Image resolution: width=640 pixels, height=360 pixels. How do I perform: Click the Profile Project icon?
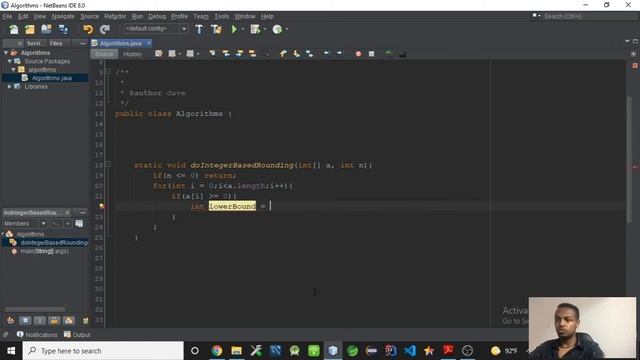[x=277, y=29]
